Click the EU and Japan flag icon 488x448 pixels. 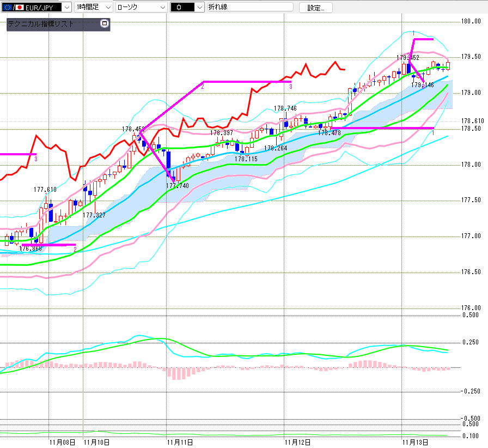point(13,7)
